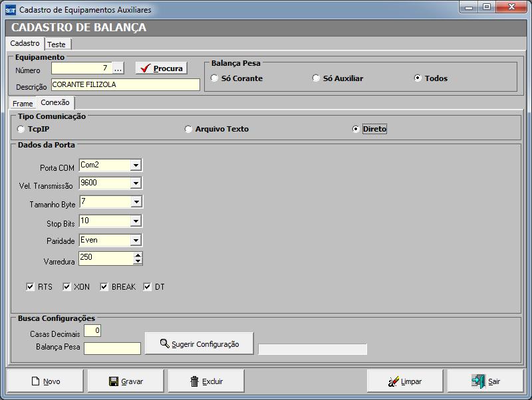Increase Varredura value with up arrow
The image size is (532, 400).
(138, 254)
